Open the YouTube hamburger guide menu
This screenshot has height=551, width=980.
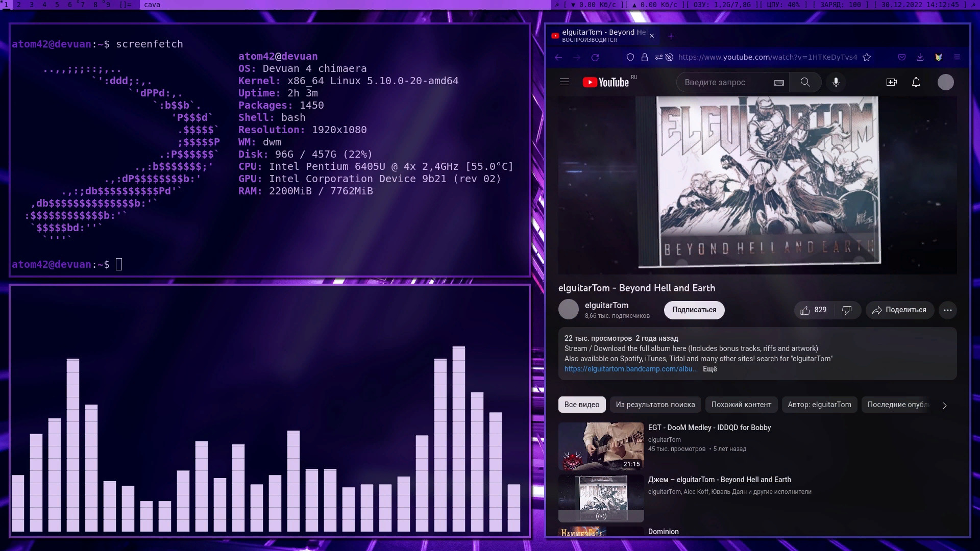coord(564,82)
